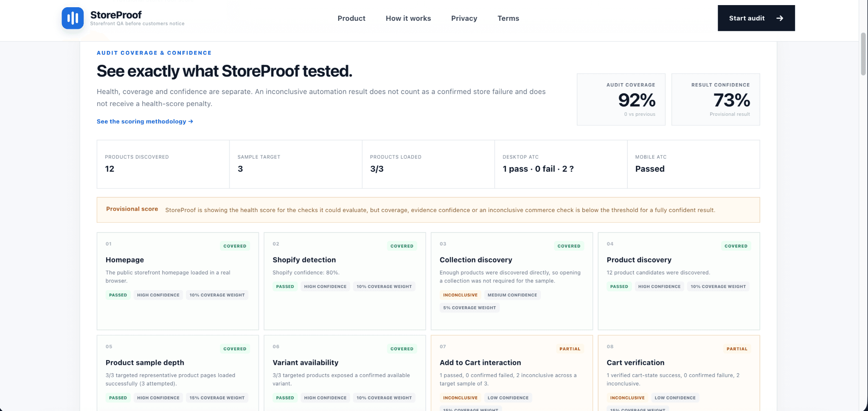Click COVERED badge on Homepage card
This screenshot has width=868, height=411.
click(x=235, y=246)
